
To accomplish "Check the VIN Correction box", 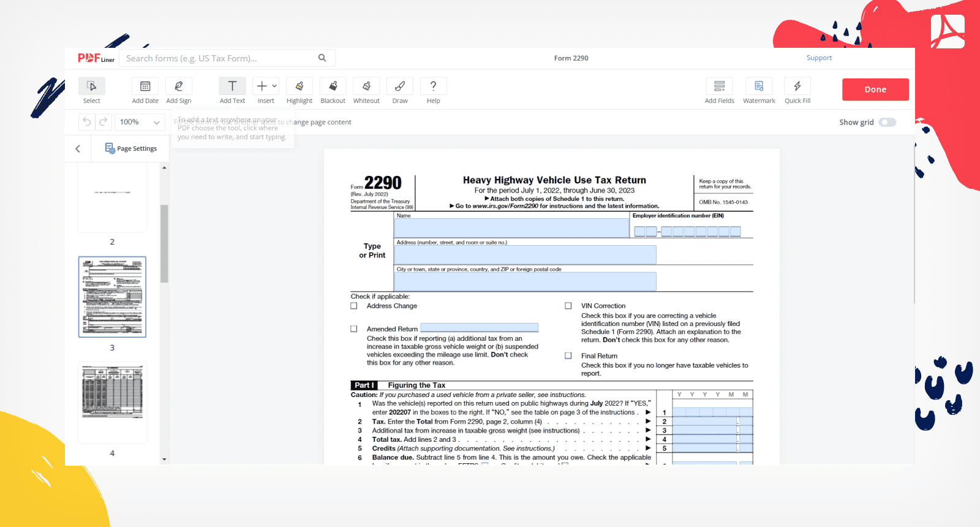I will coord(568,306).
